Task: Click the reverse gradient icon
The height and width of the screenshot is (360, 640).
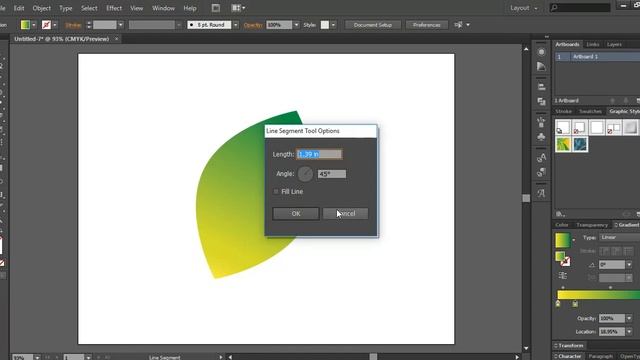Action: point(562,276)
